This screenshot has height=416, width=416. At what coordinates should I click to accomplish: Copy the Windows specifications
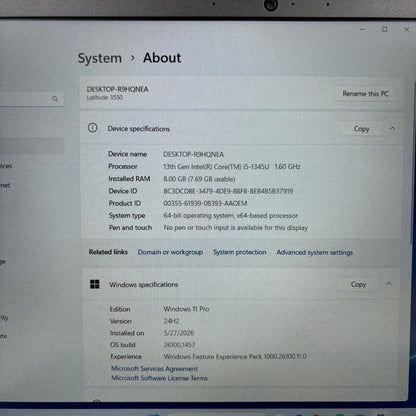[x=358, y=284]
